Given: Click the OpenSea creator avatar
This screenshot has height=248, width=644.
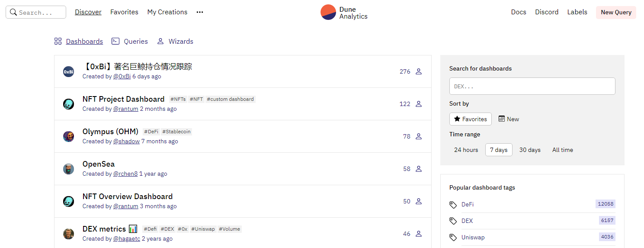Looking at the screenshot, I should coord(68,169).
